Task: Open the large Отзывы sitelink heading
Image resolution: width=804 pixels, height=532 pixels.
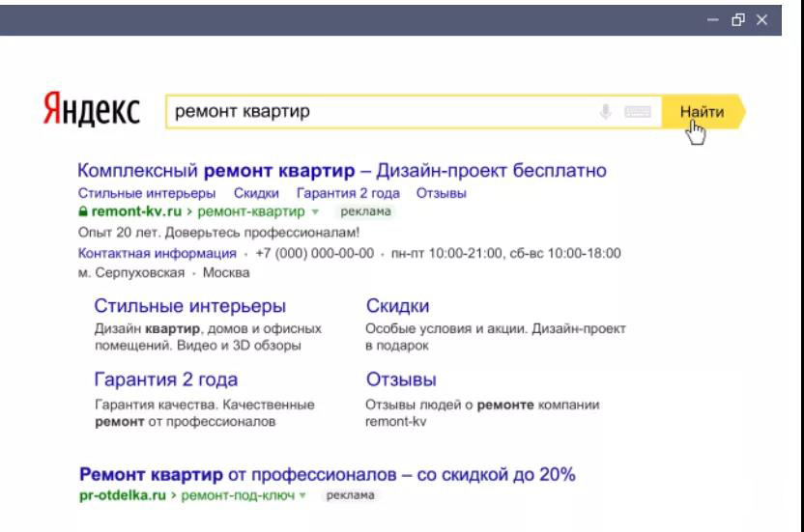Action: [x=402, y=378]
